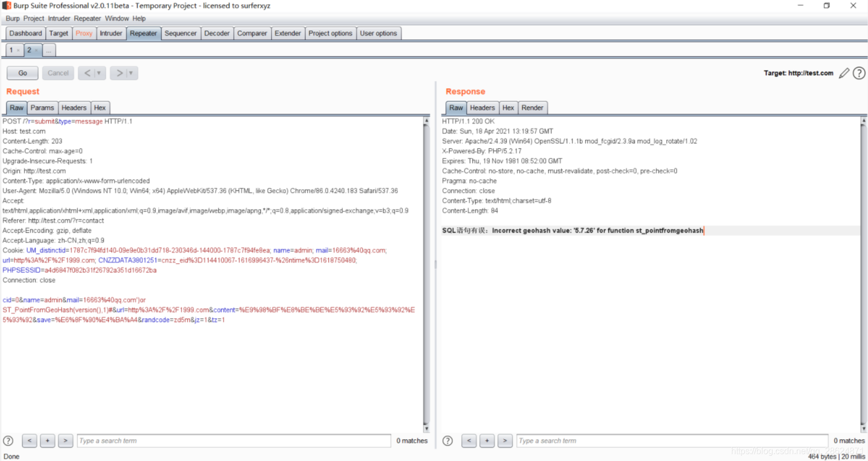Open the Intruder menu

(x=59, y=19)
